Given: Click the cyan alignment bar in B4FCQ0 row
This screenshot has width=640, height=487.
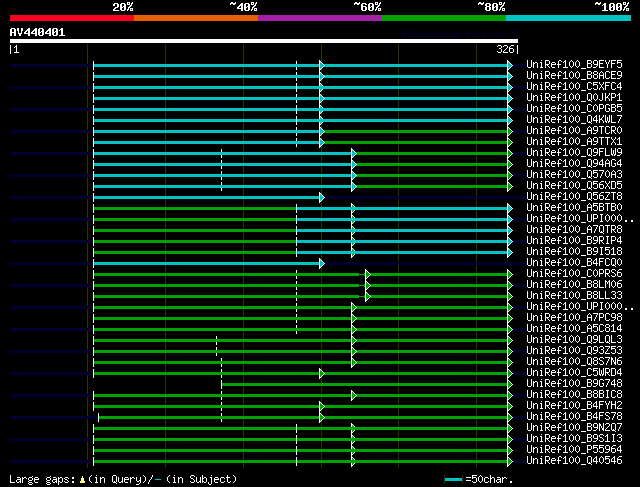Looking at the screenshot, I should click(206, 264).
